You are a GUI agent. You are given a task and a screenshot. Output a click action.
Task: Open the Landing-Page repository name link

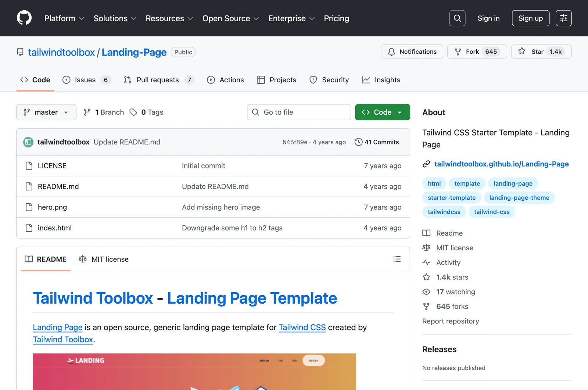[134, 52]
